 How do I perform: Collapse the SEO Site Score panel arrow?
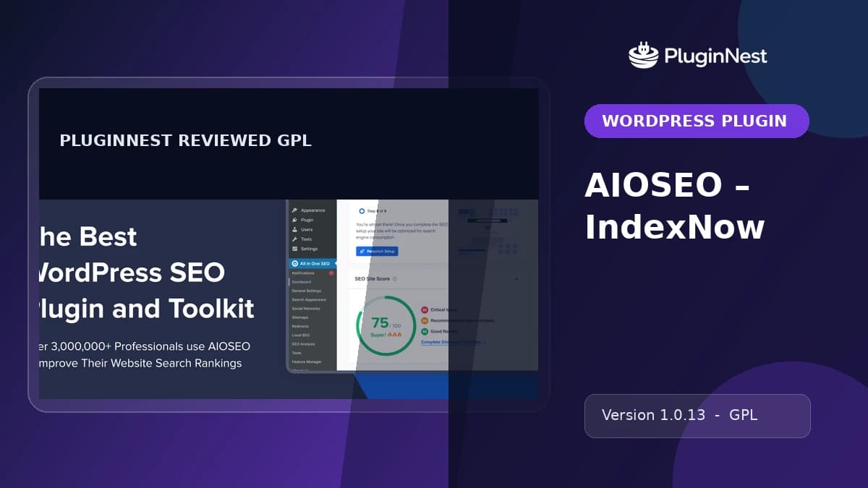click(x=516, y=278)
